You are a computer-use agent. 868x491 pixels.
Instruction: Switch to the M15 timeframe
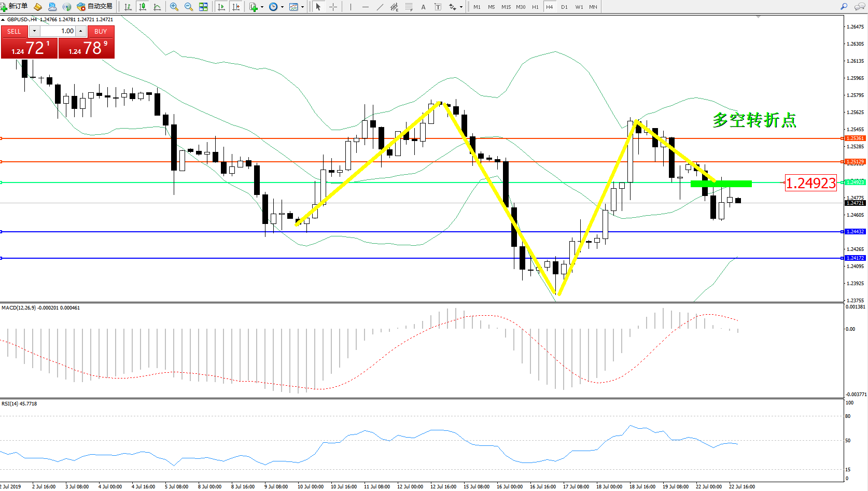coord(506,7)
